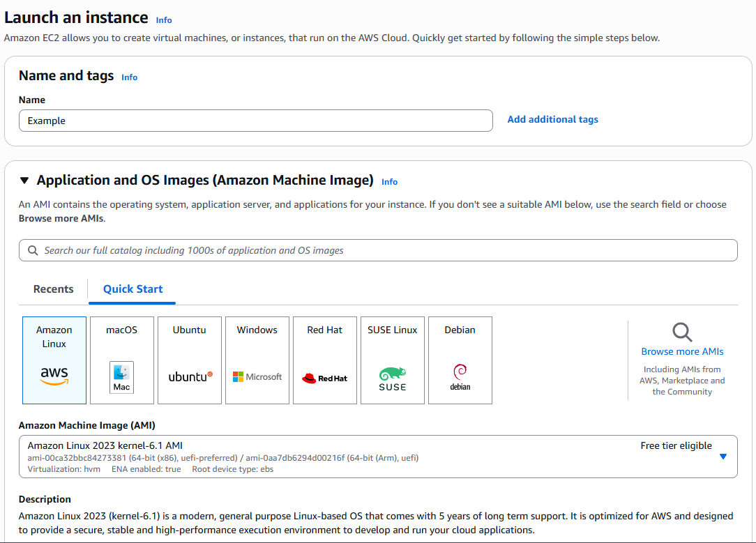This screenshot has width=756, height=543.
Task: Pick the Ubuntu OS tile
Action: point(190,360)
